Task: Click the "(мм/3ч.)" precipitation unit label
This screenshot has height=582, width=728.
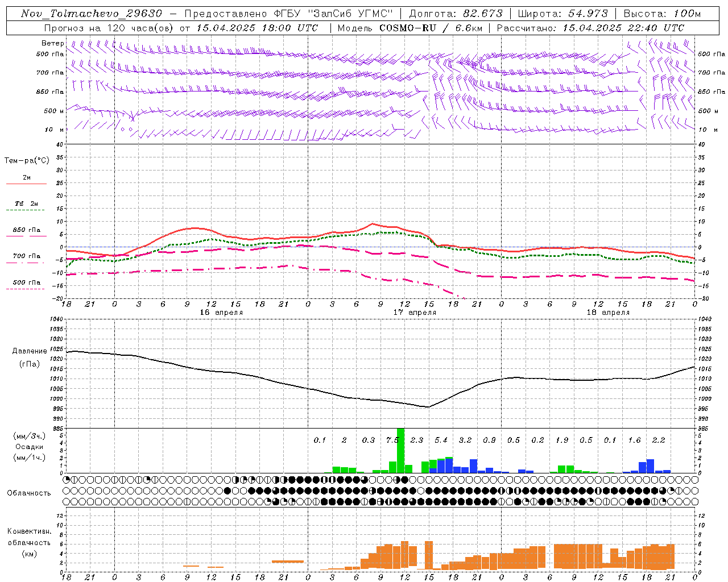Action: click(x=30, y=436)
